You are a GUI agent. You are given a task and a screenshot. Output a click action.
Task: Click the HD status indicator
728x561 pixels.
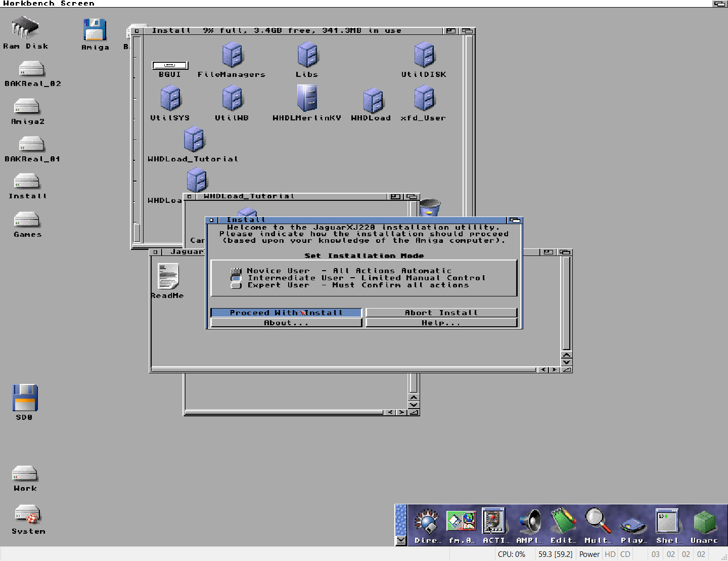point(610,554)
